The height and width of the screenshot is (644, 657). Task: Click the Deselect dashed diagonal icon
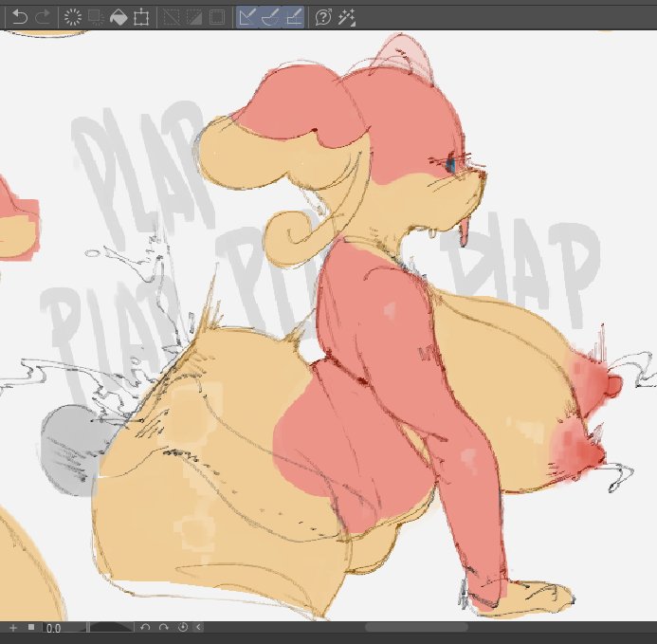coord(171,17)
